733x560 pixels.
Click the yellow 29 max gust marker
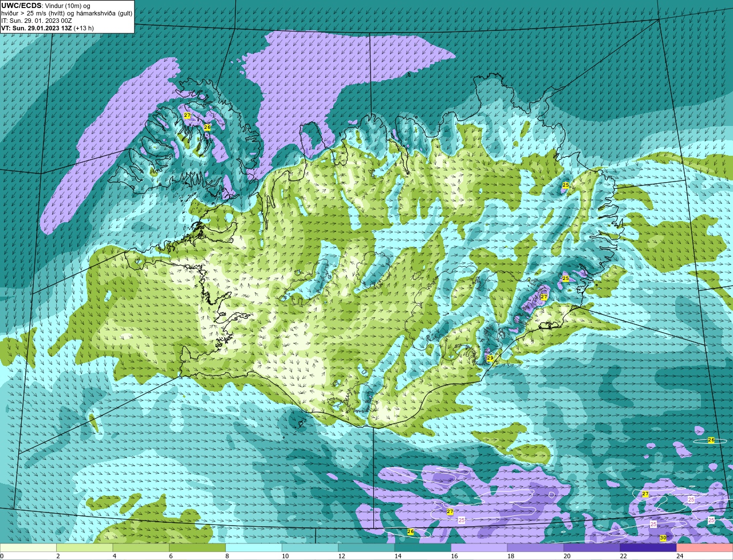point(490,358)
